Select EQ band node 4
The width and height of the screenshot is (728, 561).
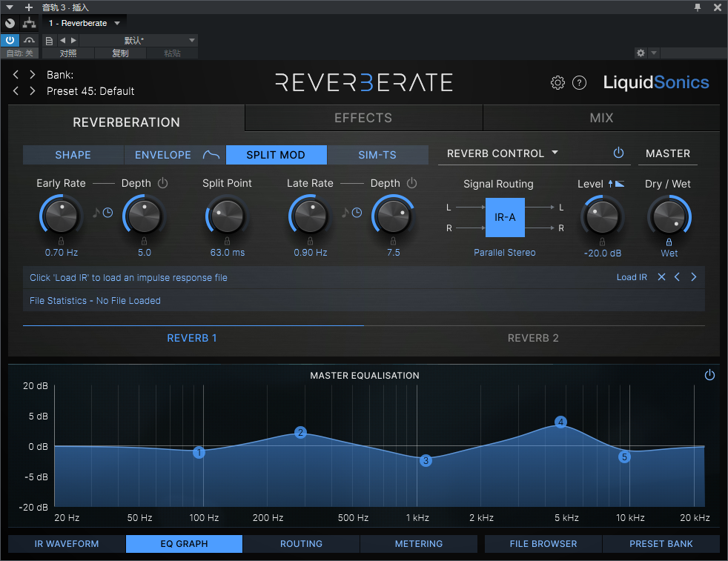561,422
